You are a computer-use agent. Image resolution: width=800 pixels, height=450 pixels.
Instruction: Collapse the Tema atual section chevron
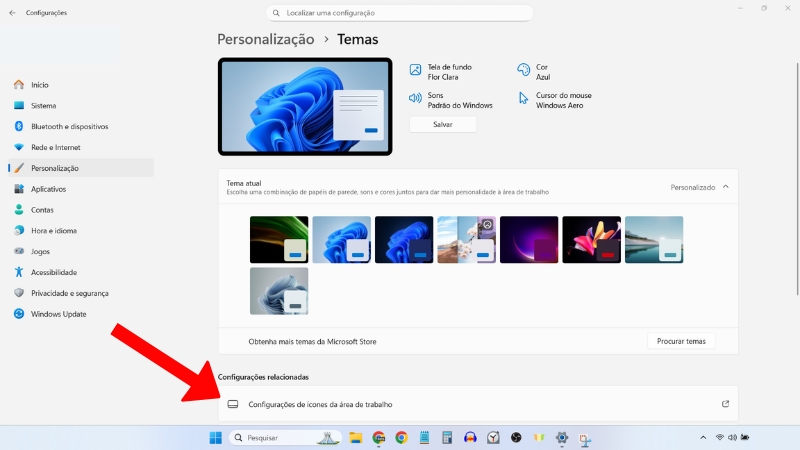(x=725, y=187)
